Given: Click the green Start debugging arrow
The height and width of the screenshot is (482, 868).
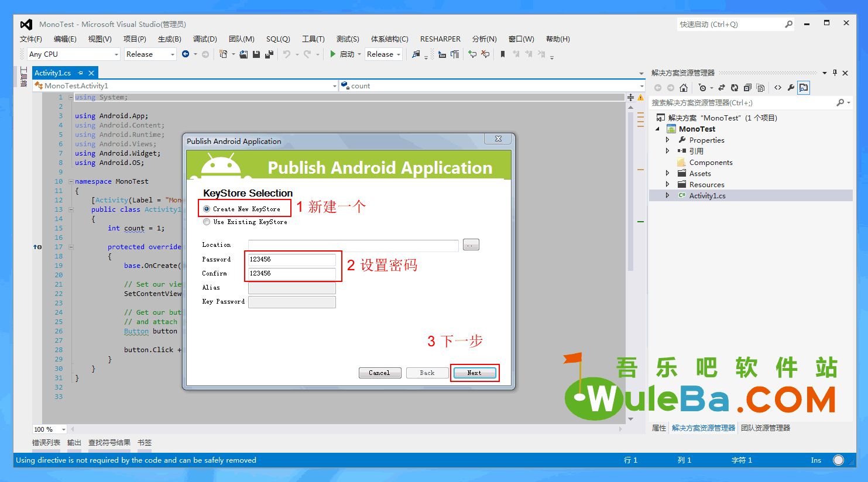Looking at the screenshot, I should point(332,54).
